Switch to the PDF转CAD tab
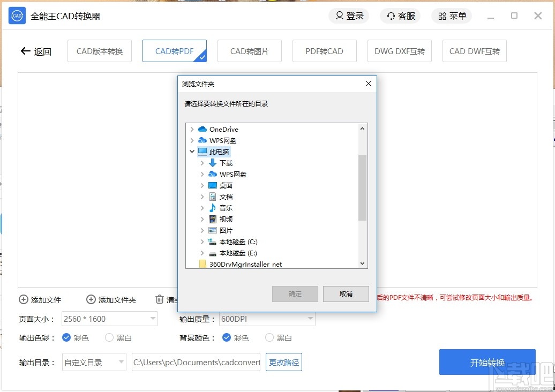Image resolution: width=555 pixels, height=392 pixels. [x=324, y=50]
